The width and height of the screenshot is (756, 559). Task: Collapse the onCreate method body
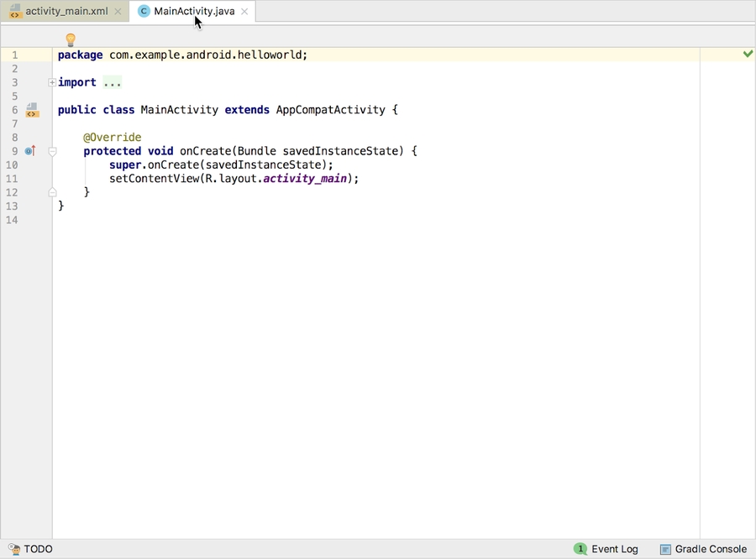click(52, 151)
